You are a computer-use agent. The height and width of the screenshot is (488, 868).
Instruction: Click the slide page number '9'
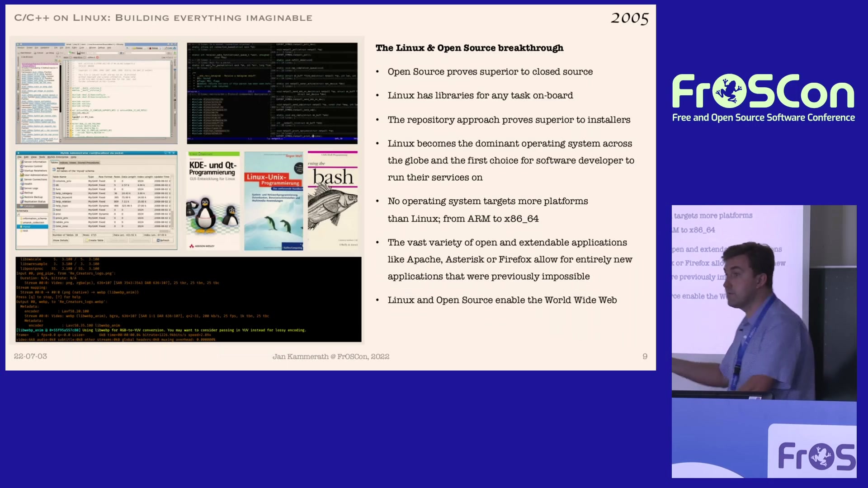pos(645,356)
